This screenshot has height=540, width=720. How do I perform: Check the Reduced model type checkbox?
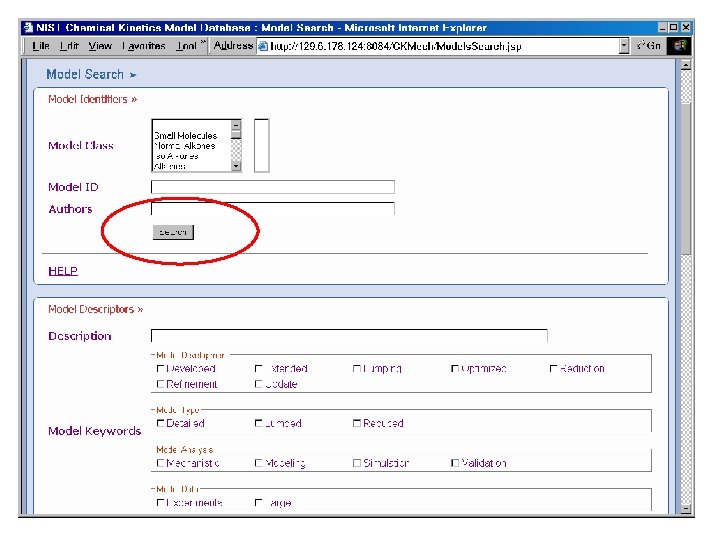point(357,423)
